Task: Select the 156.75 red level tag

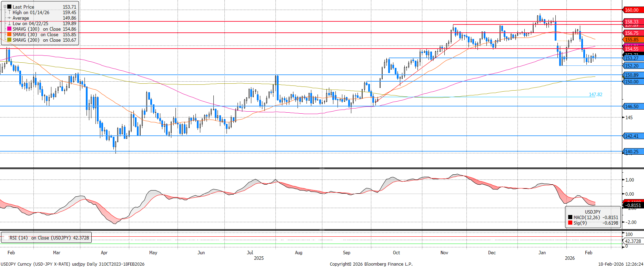Action: (x=632, y=33)
